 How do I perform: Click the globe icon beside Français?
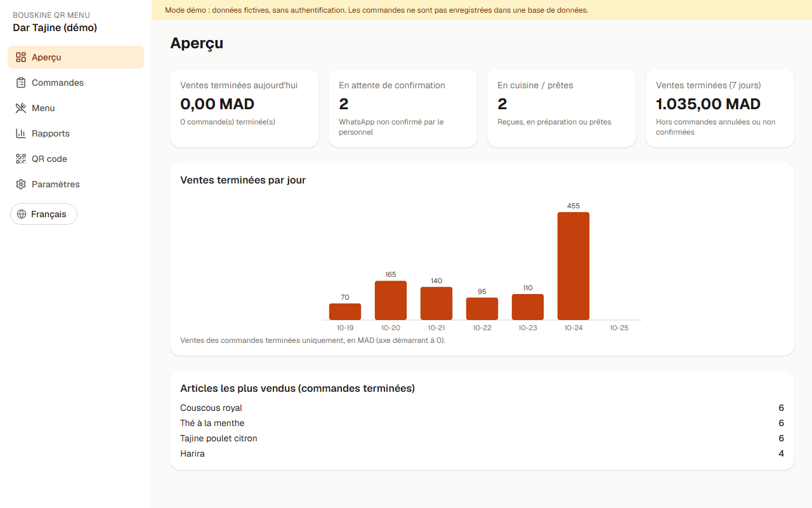[22, 214]
